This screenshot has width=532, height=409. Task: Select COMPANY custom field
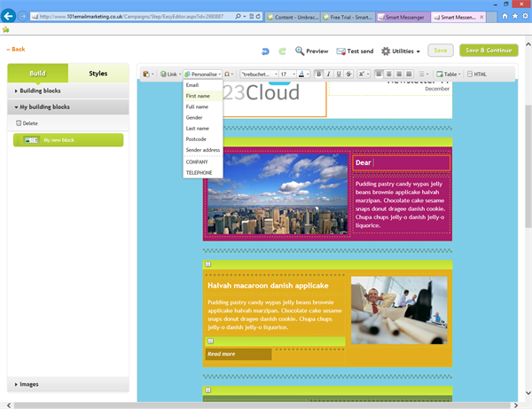click(x=202, y=162)
